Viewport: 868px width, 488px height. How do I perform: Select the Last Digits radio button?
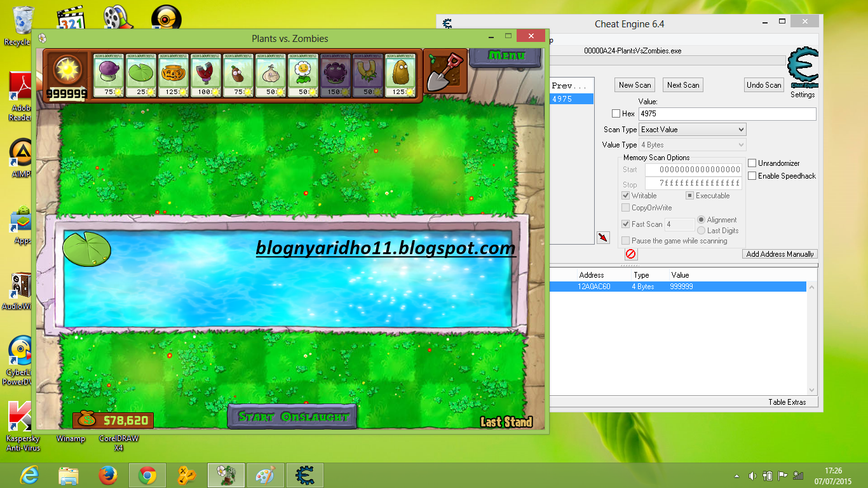[x=702, y=231]
